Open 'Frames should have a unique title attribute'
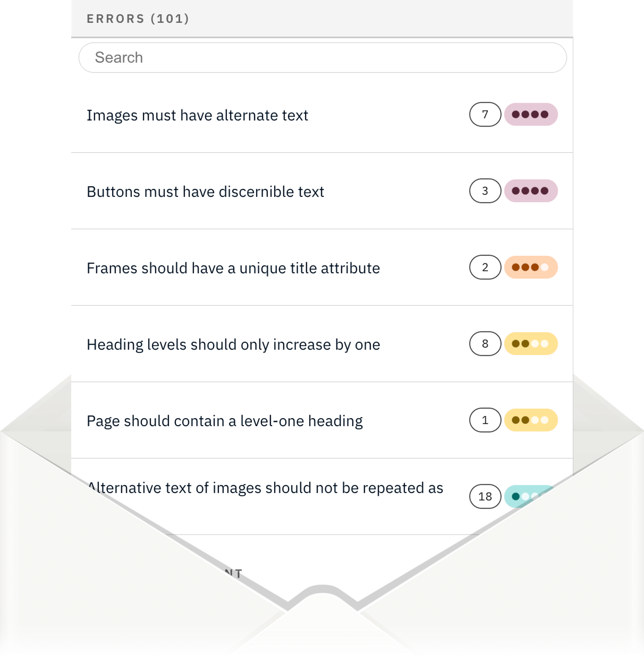 [233, 267]
